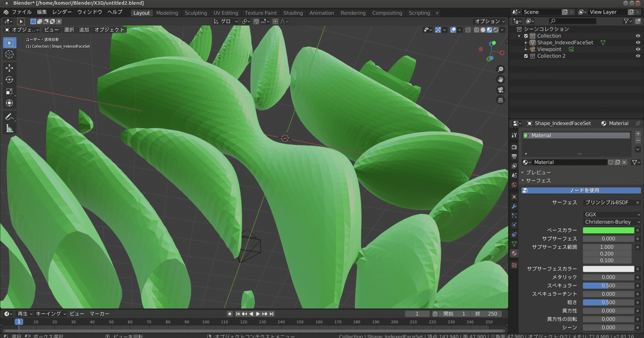Switch to the Sculpting workspace tab
Viewport: 644px width, 338px height.
[196, 13]
